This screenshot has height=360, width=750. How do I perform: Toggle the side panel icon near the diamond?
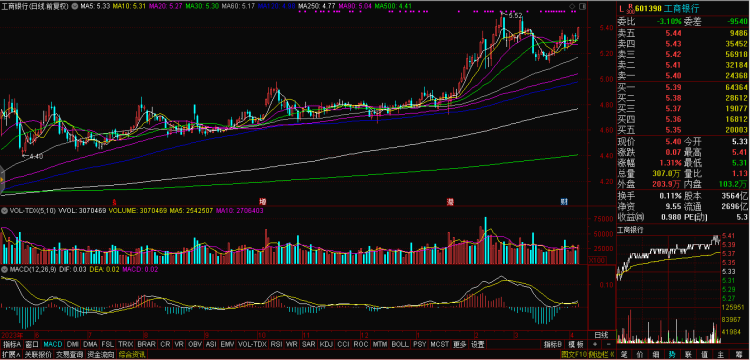tap(582, 7)
